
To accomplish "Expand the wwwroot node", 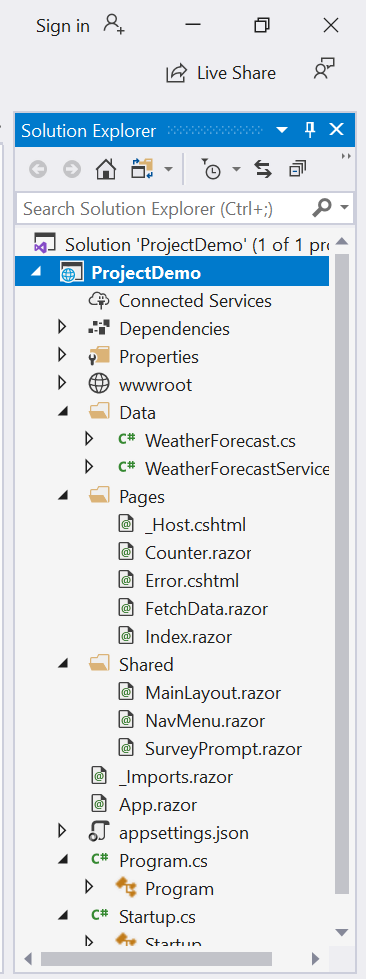I will (61, 383).
